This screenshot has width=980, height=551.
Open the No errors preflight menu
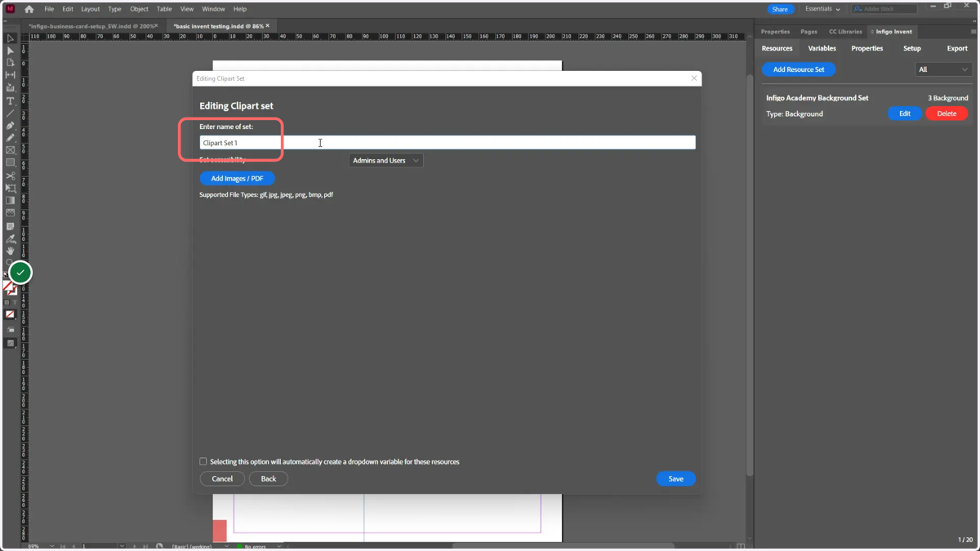pyautogui.click(x=278, y=546)
